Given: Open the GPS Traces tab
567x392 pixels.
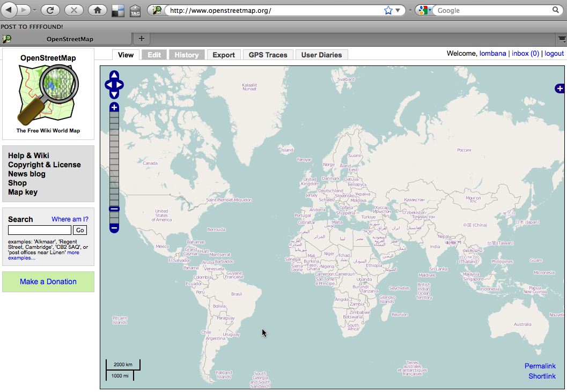Looking at the screenshot, I should click(268, 55).
